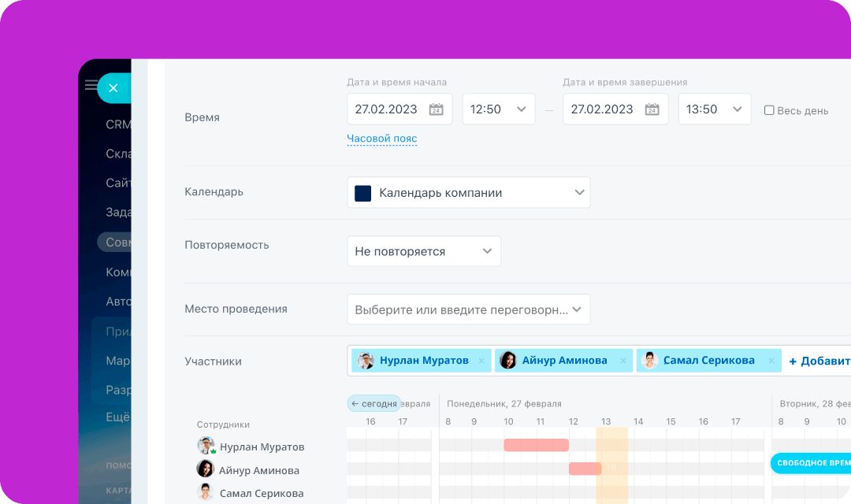This screenshot has width=851, height=504.
Task: Click Айнур Аминова busy block in planner
Action: [x=585, y=469]
